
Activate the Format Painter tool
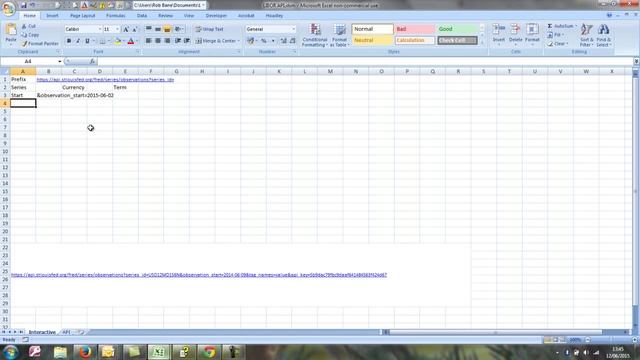(40, 43)
